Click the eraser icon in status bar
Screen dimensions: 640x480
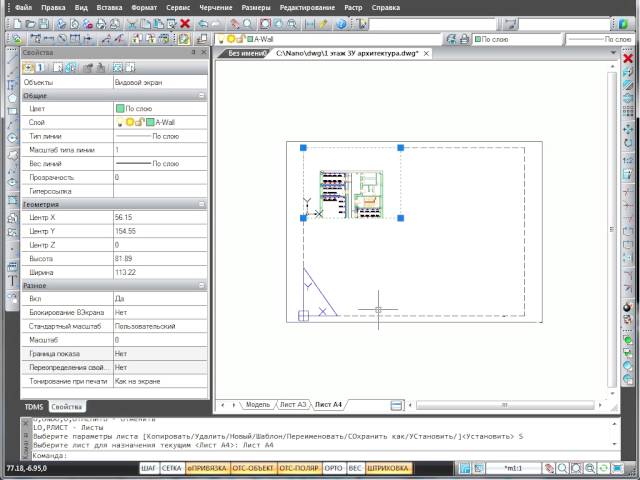(549, 468)
